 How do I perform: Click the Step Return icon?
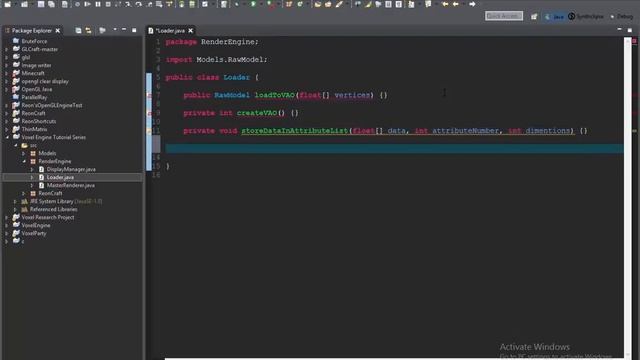pyautogui.click(x=149, y=4)
